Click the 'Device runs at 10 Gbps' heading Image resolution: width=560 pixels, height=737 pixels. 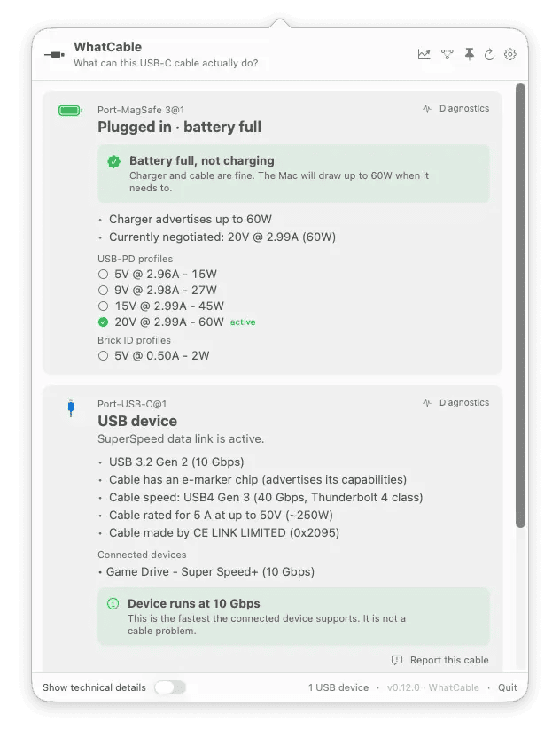tap(194, 603)
